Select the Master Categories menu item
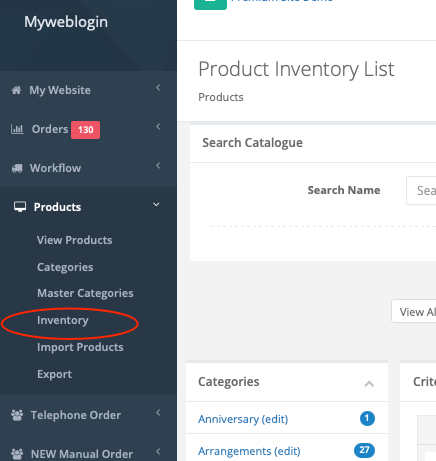 click(x=85, y=293)
